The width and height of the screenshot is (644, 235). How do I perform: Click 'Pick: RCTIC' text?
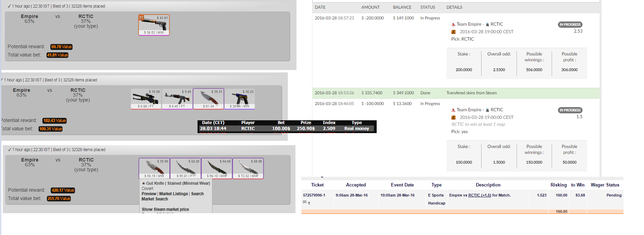tap(462, 39)
